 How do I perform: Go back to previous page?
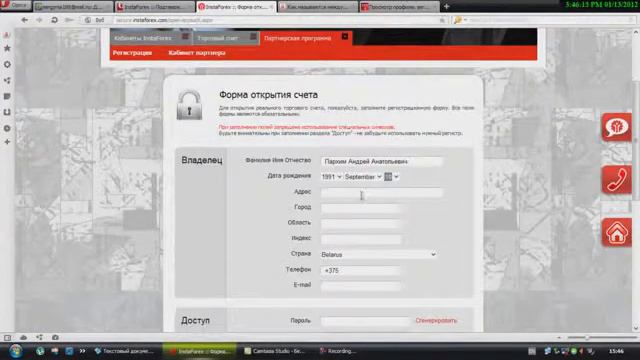pyautogui.click(x=24, y=20)
